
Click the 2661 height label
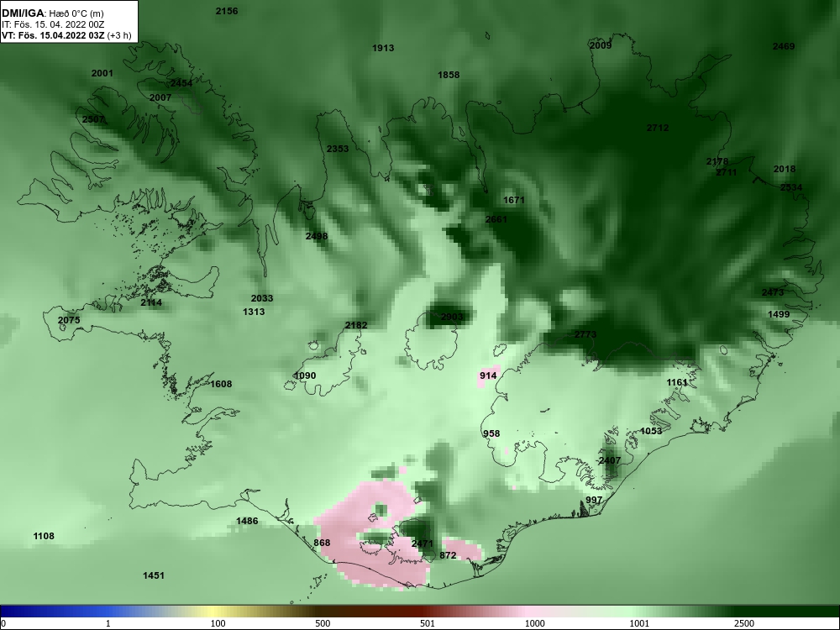[x=496, y=219]
